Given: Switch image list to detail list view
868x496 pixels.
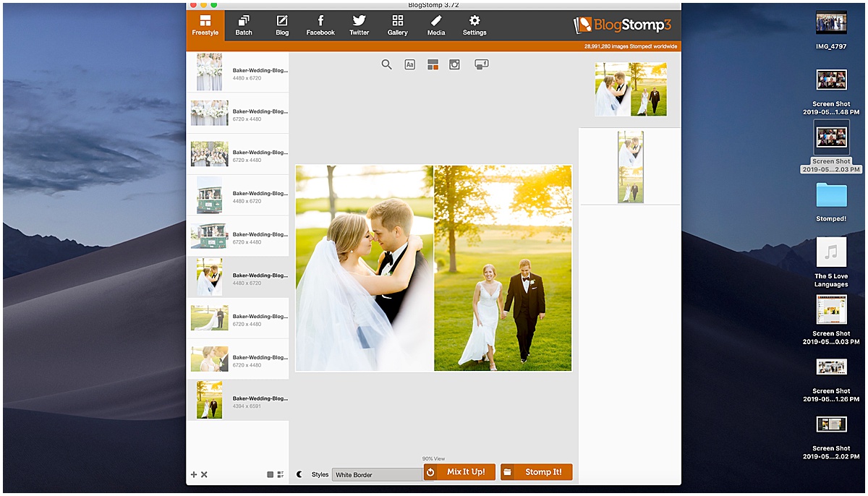Looking at the screenshot, I should [x=281, y=474].
